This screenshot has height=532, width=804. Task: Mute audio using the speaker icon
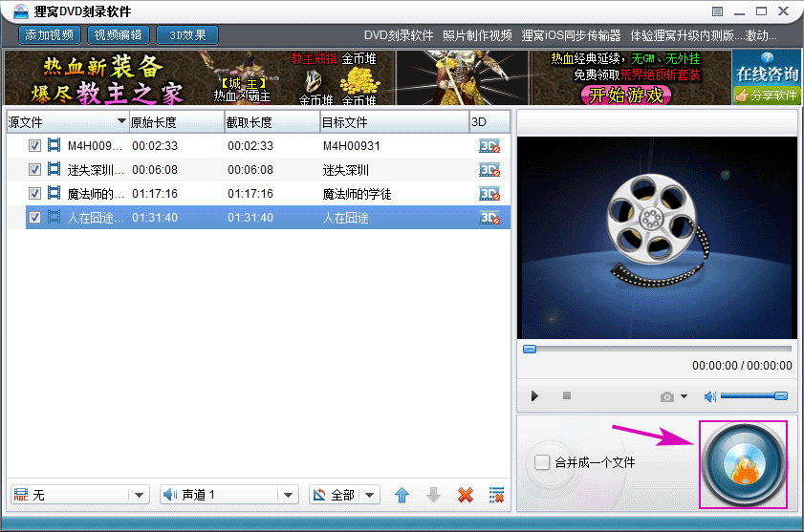coord(710,396)
